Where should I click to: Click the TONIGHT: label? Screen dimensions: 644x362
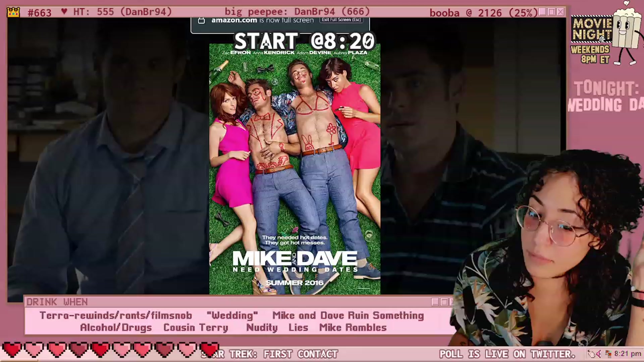coord(606,88)
